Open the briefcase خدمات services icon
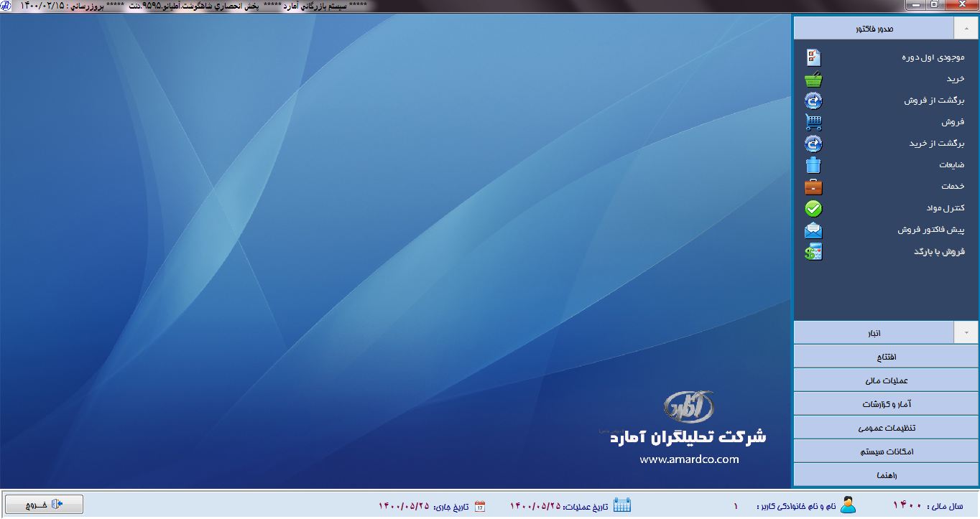The width and height of the screenshot is (980, 519). 813,187
